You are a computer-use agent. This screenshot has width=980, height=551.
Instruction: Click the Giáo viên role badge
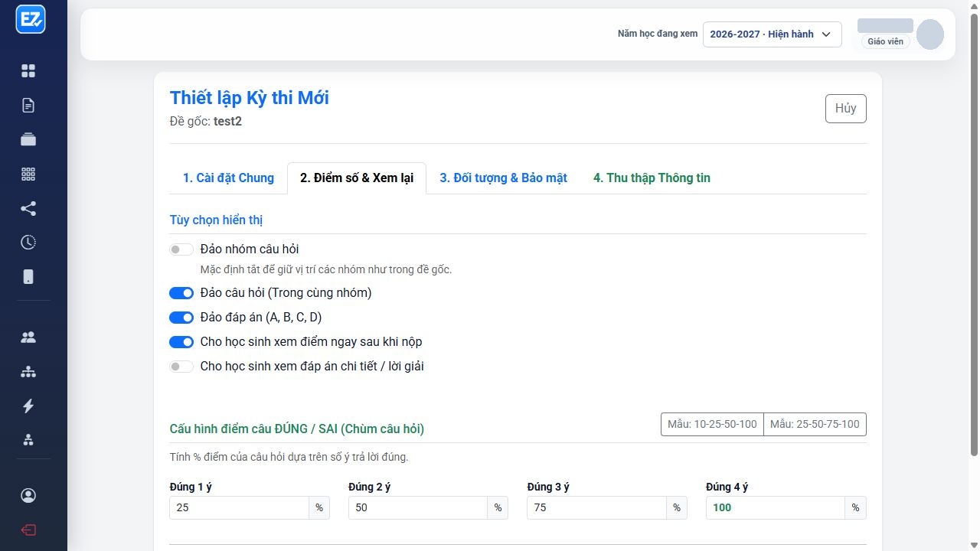pos(885,42)
